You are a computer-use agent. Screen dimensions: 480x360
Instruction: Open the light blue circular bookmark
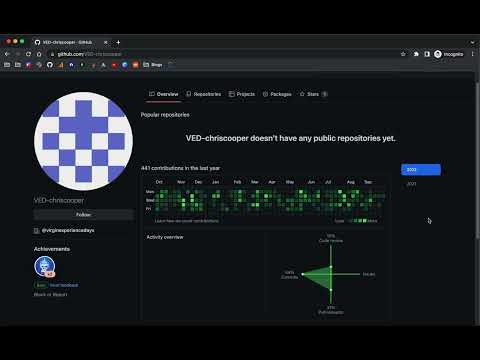pos(125,65)
